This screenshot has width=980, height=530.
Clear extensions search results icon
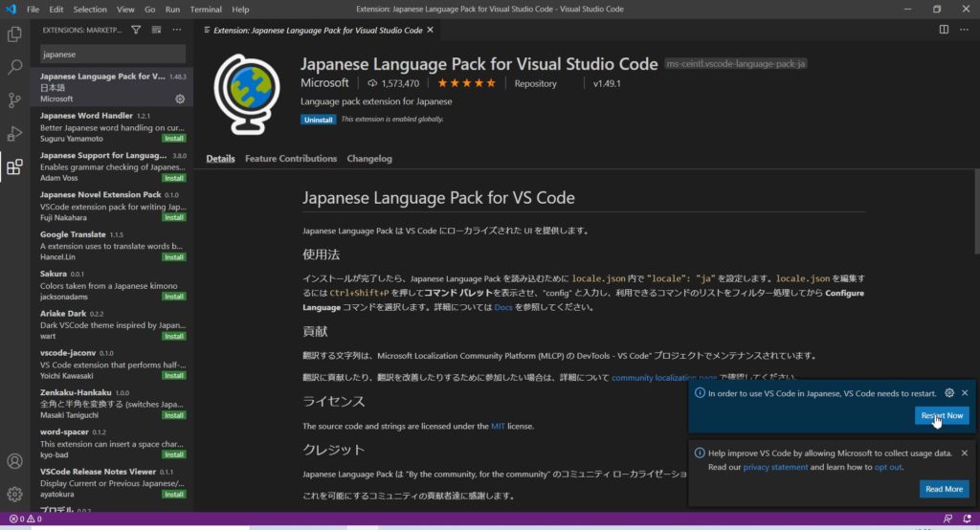click(x=156, y=30)
